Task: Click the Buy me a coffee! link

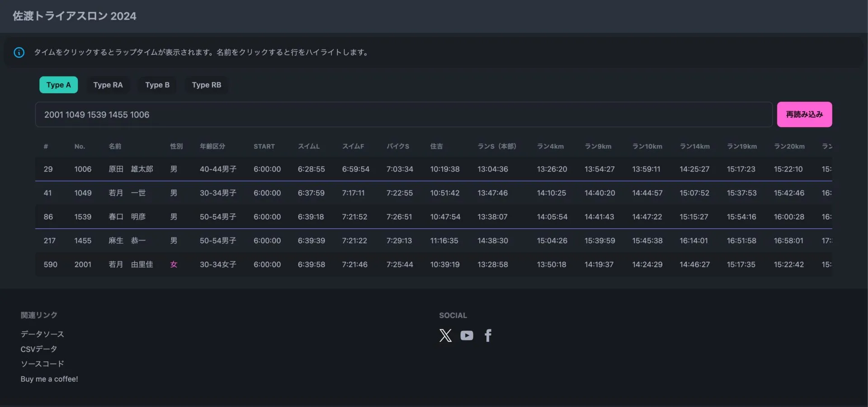Action: coord(49,379)
